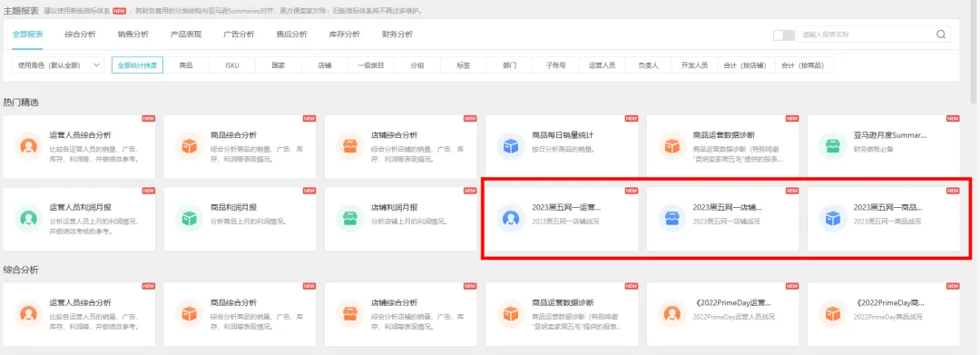Open 商品综合分析 box icon under 热门精选
Viewport: 980px width, 355px height.
point(189,146)
